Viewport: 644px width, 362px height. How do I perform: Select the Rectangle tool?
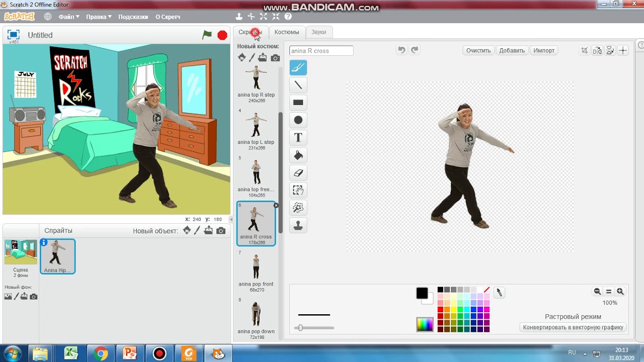pyautogui.click(x=298, y=103)
